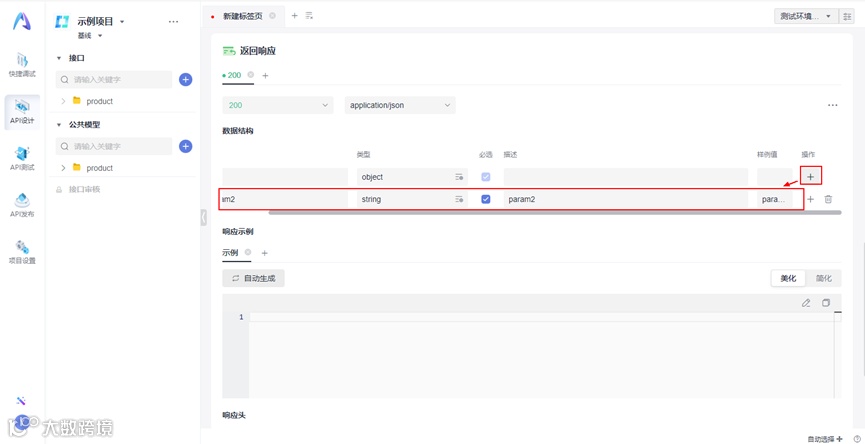Add a new item in the 公共模型 section
Image resolution: width=865 pixels, height=444 pixels.
pyautogui.click(x=186, y=146)
